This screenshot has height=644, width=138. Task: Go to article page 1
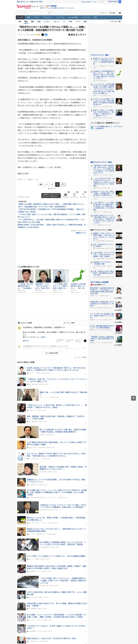[47, 185]
